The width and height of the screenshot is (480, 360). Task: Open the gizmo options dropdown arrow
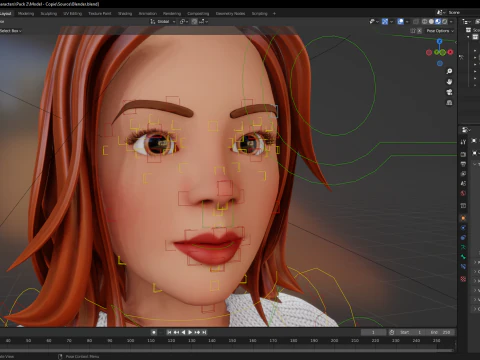391,22
